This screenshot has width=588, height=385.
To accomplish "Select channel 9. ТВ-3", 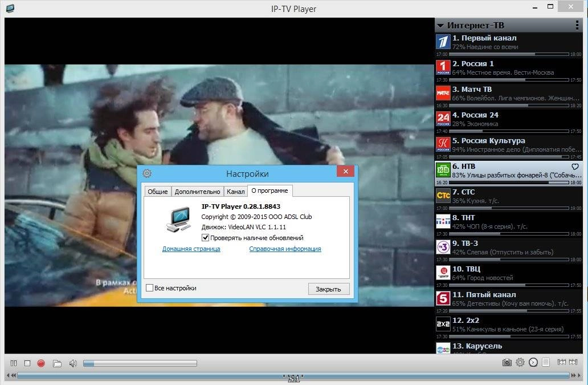I will click(x=508, y=250).
